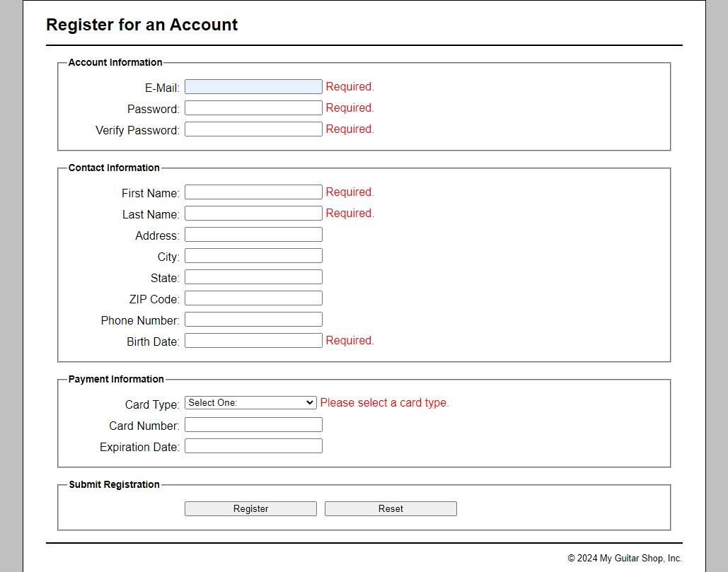Focus the Expiration Date input
The image size is (728, 572).
click(253, 446)
